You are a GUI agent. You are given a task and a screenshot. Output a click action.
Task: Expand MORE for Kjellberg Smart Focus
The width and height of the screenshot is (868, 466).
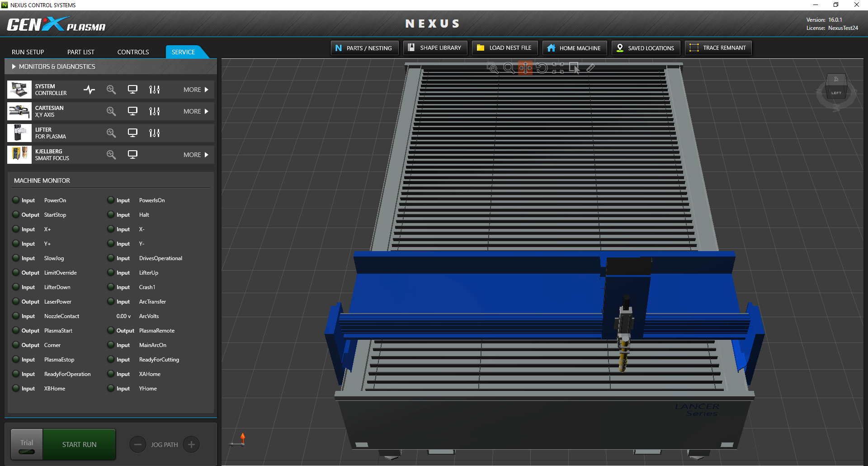[196, 155]
